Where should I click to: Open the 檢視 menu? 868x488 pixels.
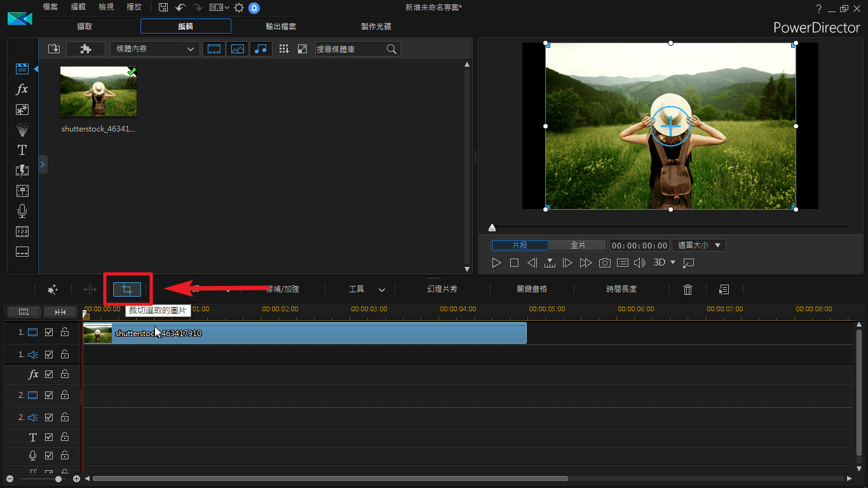[x=106, y=7]
